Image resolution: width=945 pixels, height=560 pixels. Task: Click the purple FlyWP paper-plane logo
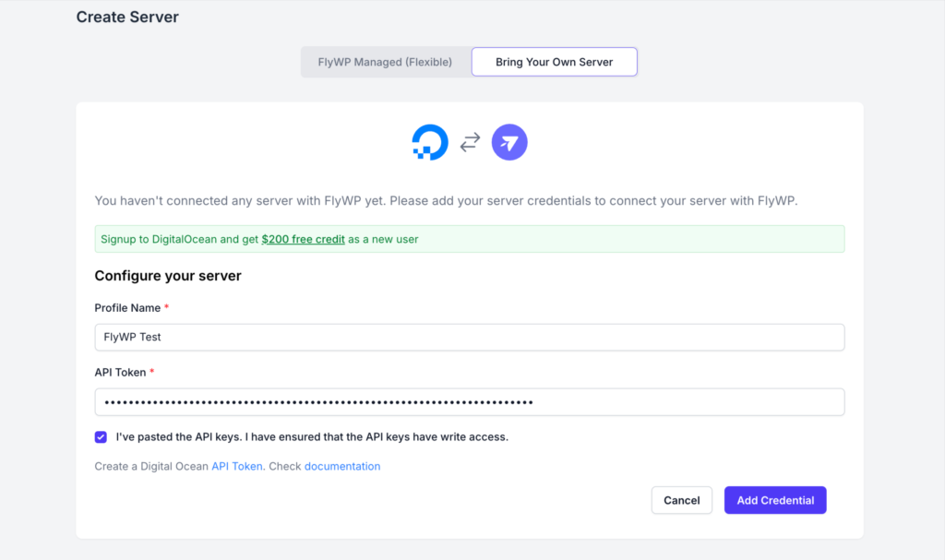coord(509,143)
